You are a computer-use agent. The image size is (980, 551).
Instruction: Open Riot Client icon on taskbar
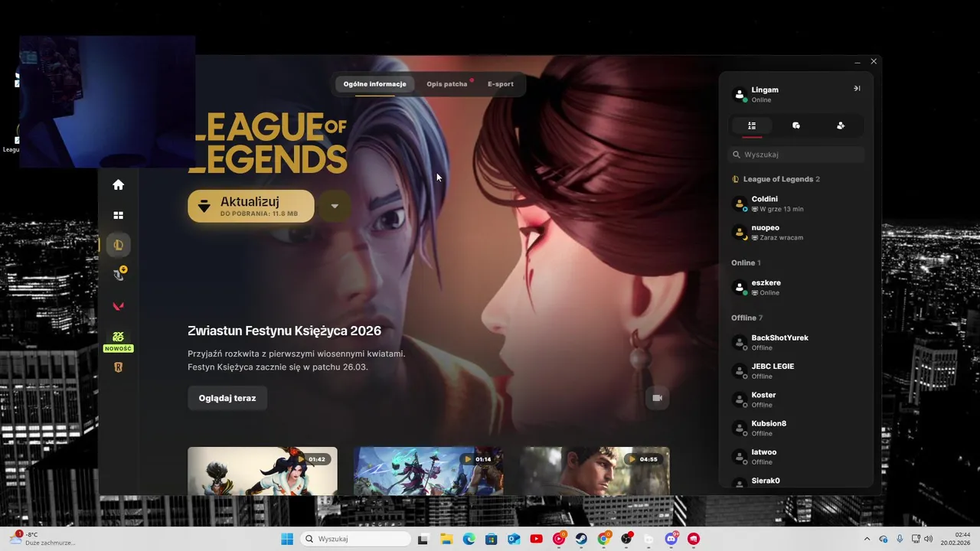[694, 539]
